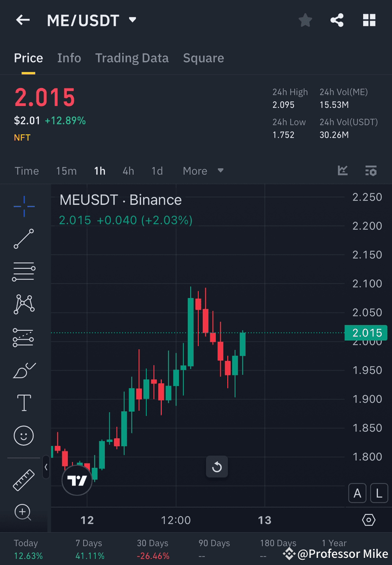Image resolution: width=392 pixels, height=565 pixels.
Task: Expand the More timeframes dropdown
Action: click(x=203, y=171)
